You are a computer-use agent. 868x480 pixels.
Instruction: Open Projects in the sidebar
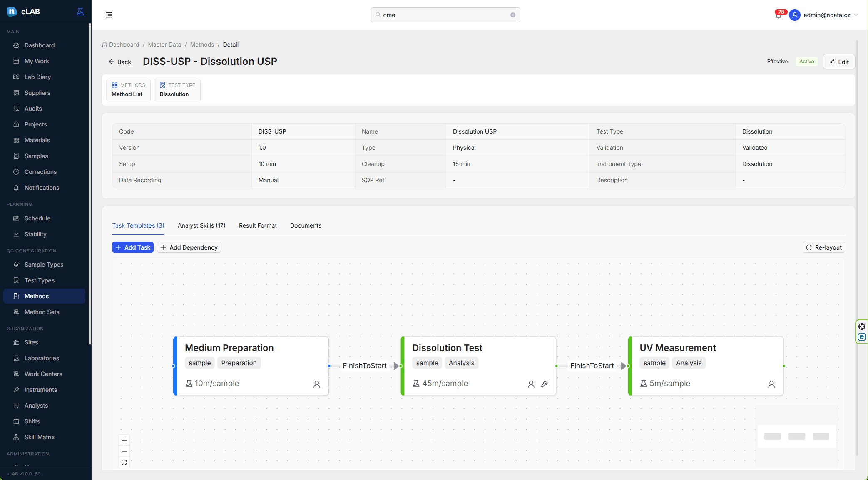(44, 124)
